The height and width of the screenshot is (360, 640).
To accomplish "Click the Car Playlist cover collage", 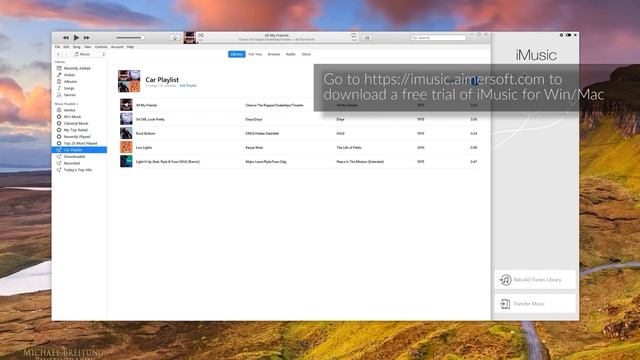I will pyautogui.click(x=129, y=81).
